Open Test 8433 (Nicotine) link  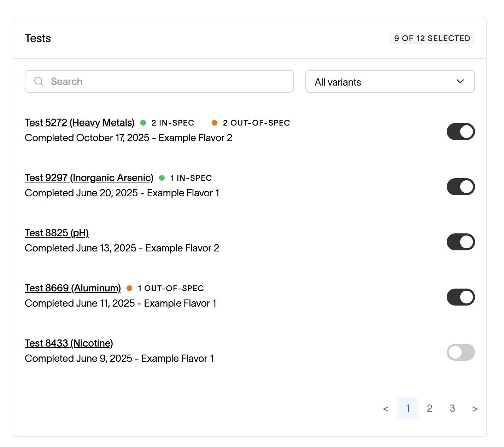click(69, 343)
